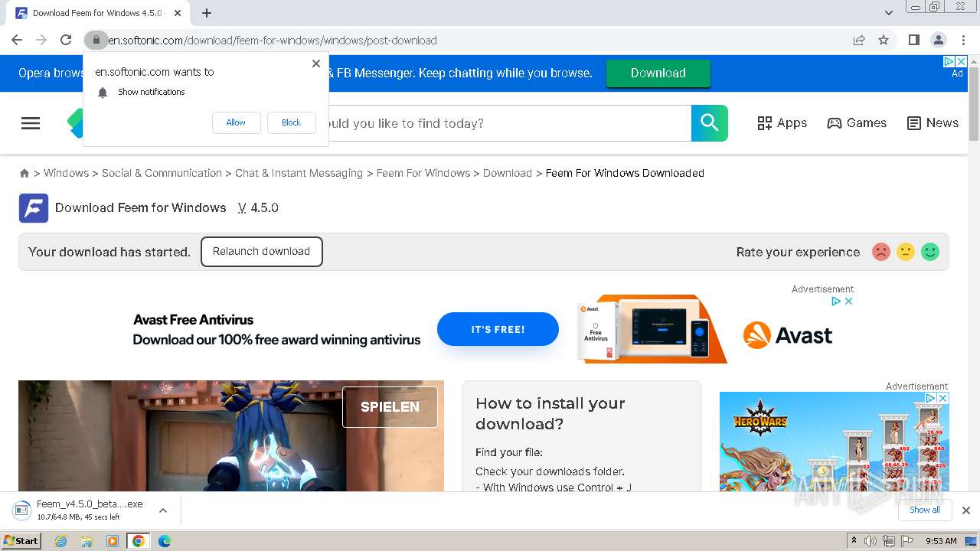Click the page vertical scrollbar

(974, 103)
